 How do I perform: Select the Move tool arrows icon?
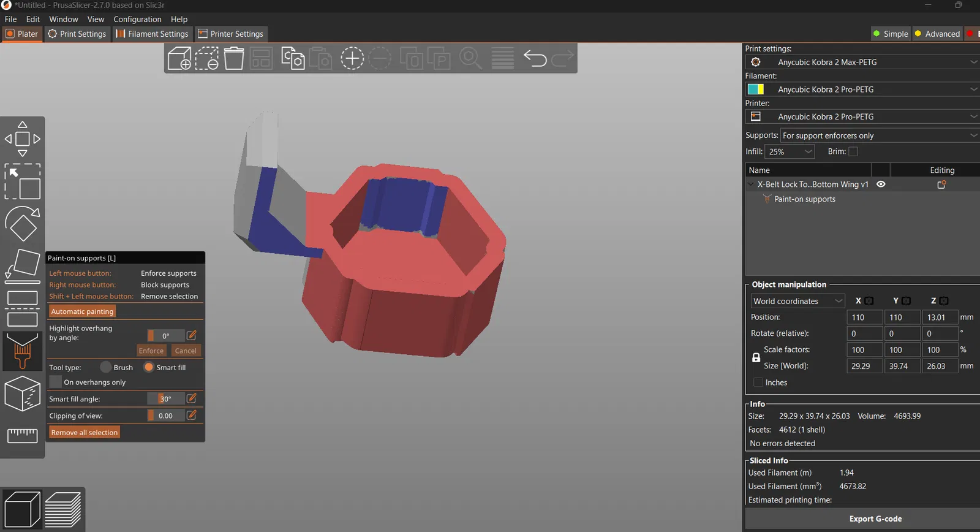23,139
